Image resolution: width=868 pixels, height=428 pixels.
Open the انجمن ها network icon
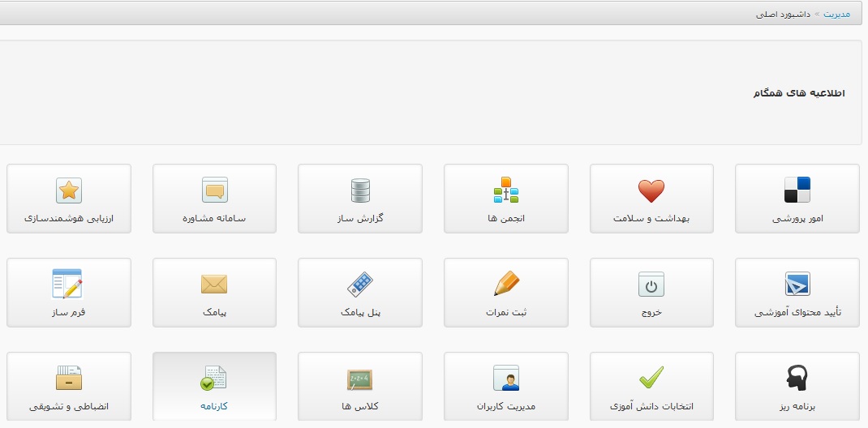(506, 190)
